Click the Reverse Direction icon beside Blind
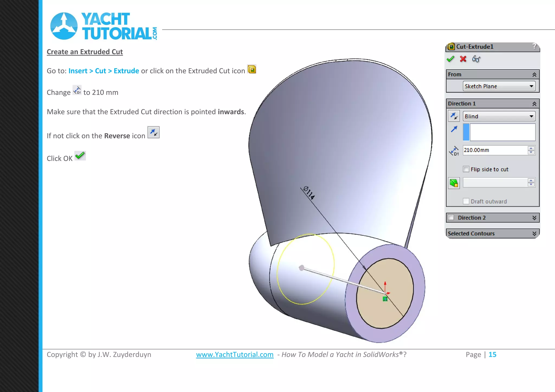Screen dimensions: 555x392 click(454, 116)
